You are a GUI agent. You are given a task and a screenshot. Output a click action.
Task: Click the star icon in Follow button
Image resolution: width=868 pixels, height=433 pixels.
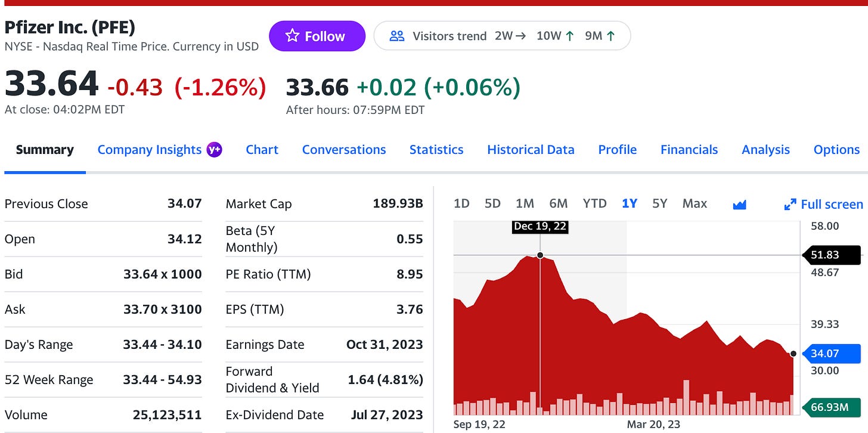tap(292, 36)
